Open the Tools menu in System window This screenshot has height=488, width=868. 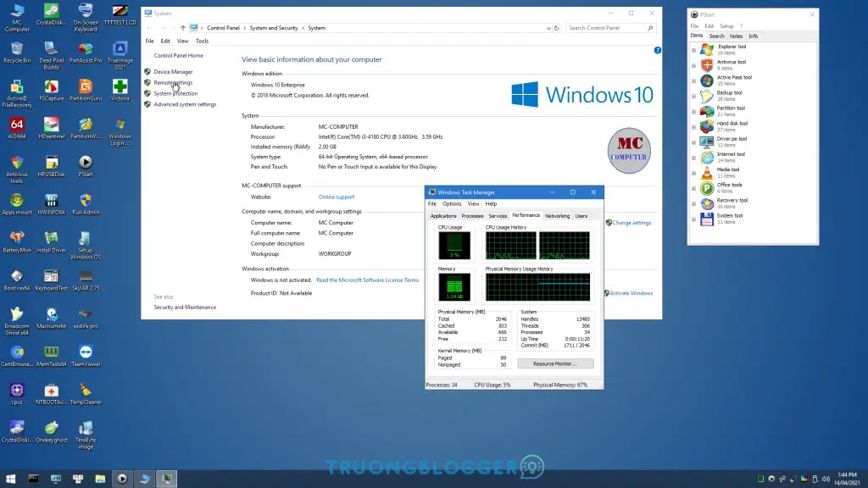(x=202, y=41)
